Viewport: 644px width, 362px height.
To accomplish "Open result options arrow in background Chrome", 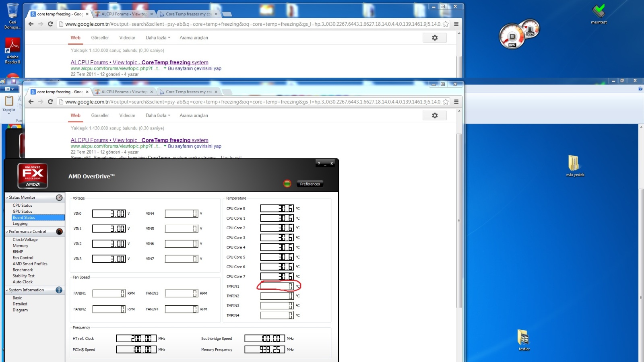I will click(165, 68).
